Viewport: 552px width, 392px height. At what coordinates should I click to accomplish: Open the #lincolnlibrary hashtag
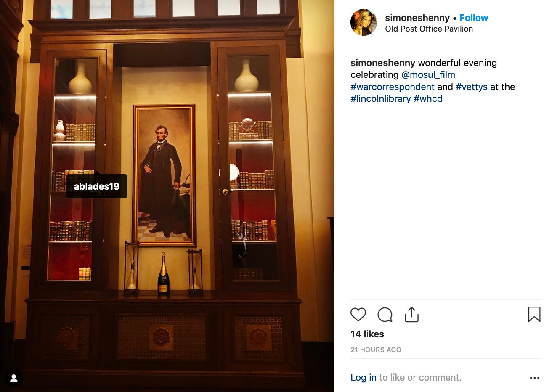coord(380,99)
